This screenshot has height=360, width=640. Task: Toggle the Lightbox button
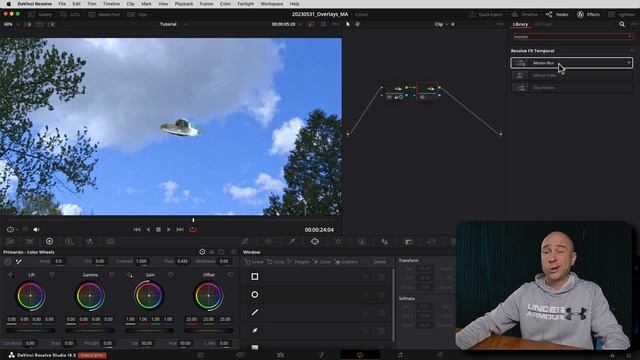(x=621, y=14)
